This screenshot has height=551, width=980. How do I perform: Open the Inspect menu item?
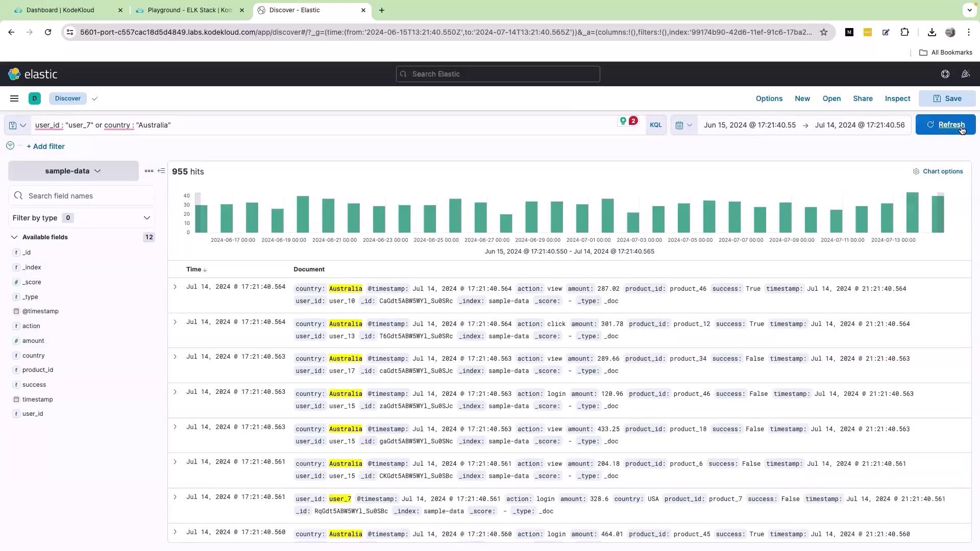click(x=897, y=98)
